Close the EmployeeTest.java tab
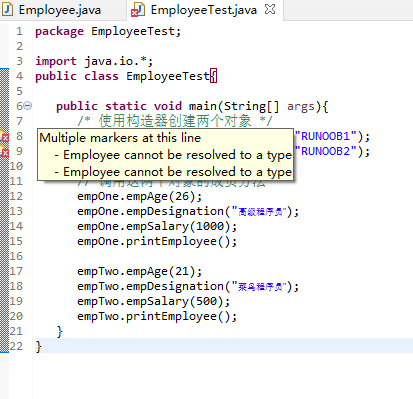Viewport: 413px width, 399px height. tap(270, 9)
